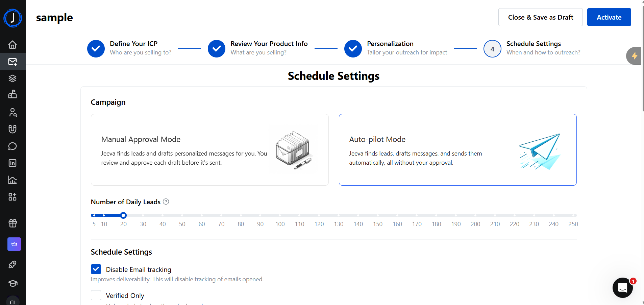
Task: Open the LinkedIn sidebar icon
Action: pyautogui.click(x=13, y=163)
